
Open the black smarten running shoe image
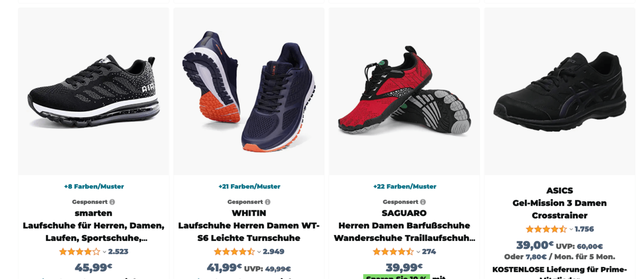pyautogui.click(x=93, y=91)
